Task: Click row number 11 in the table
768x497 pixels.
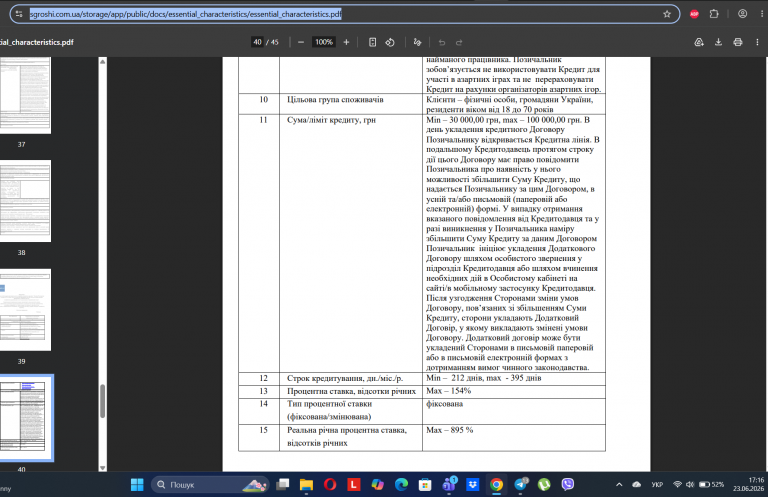Action: click(x=264, y=119)
